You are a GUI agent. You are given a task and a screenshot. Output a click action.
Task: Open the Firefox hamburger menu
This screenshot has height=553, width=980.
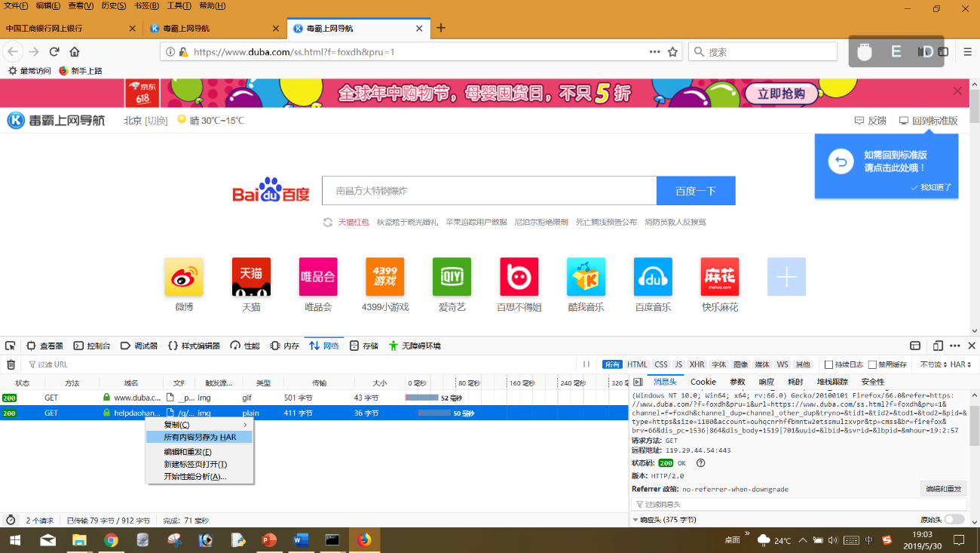tap(968, 51)
